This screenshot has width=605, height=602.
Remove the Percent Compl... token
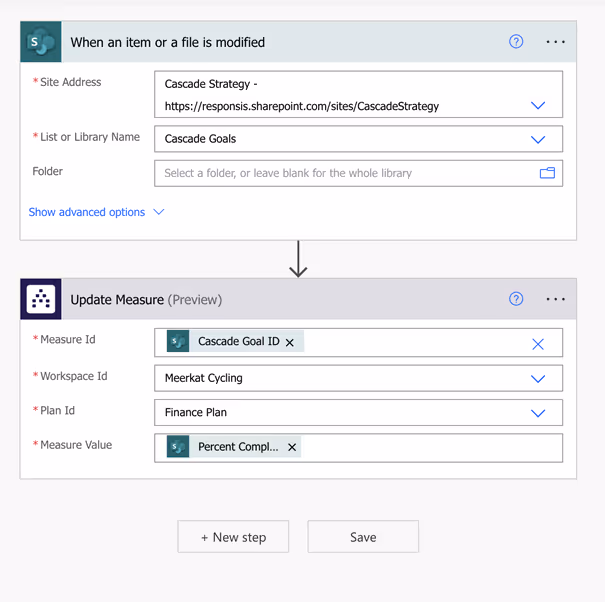[292, 447]
